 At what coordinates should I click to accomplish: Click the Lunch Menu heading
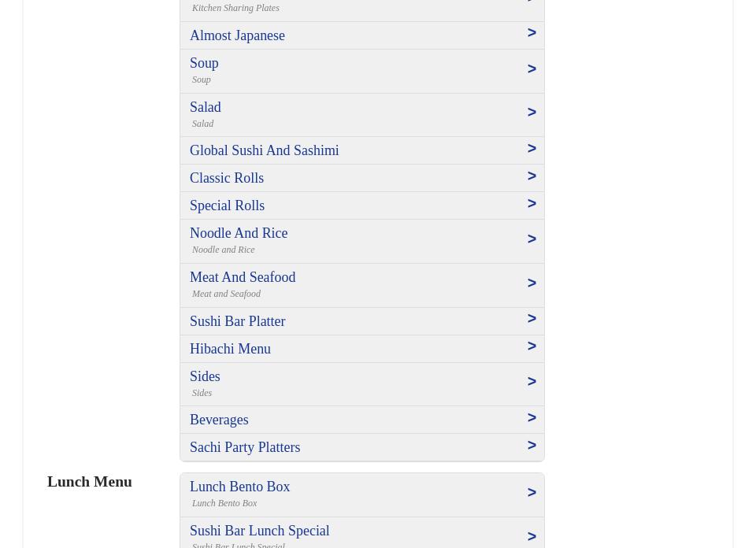(x=89, y=481)
